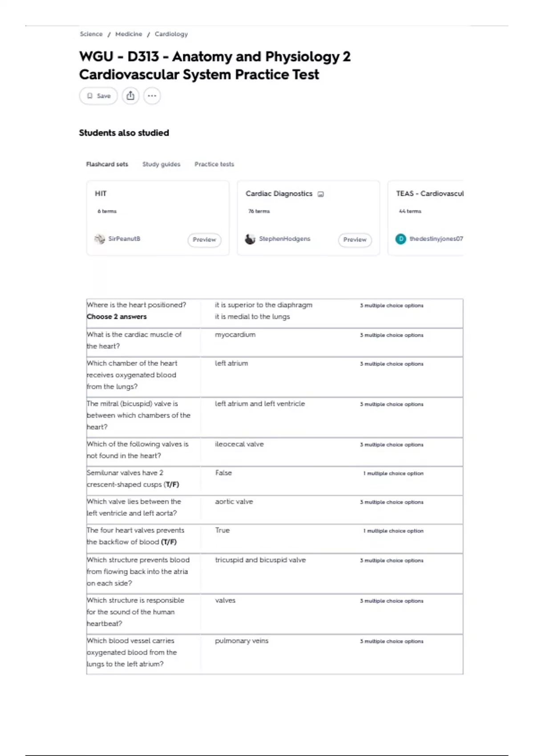Open the TEAS - Cardiovascular set card

(425, 218)
